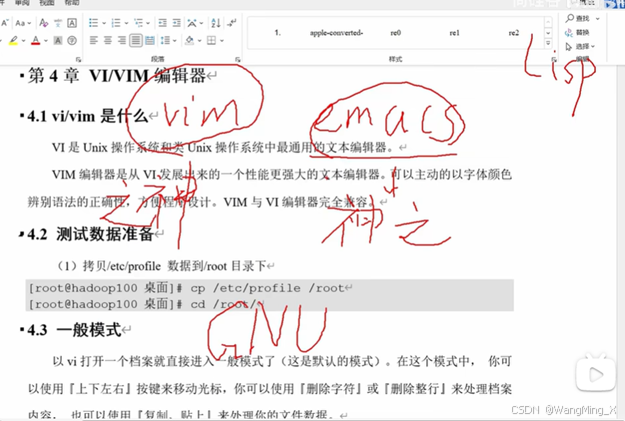Open the Change Case dropdown arrow
The height and width of the screenshot is (421, 625).
pyautogui.click(x=29, y=24)
